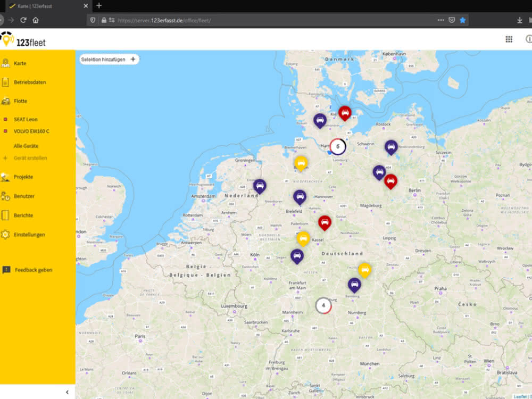Select the purple car marker near Neubrandenburg
Image resolution: width=532 pixels, height=399 pixels.
click(x=391, y=148)
